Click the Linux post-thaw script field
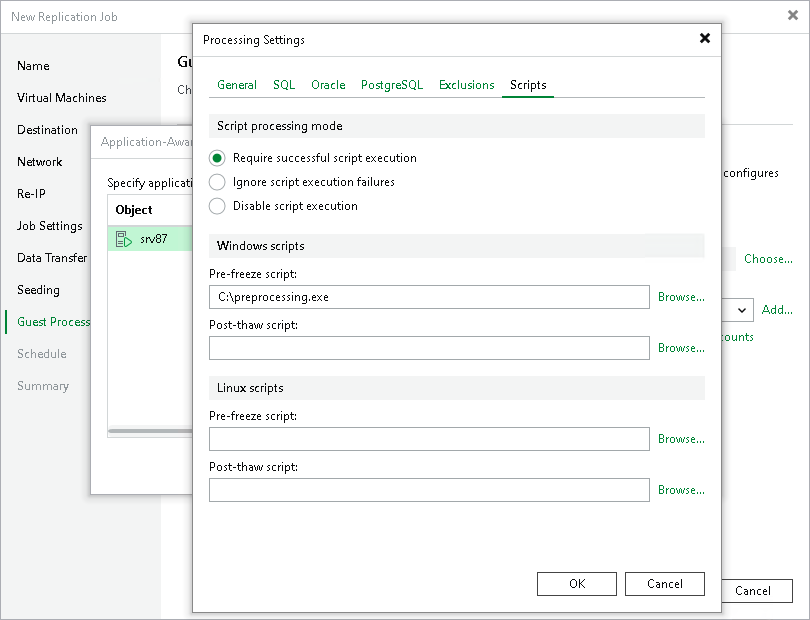This screenshot has width=810, height=620. pos(429,490)
